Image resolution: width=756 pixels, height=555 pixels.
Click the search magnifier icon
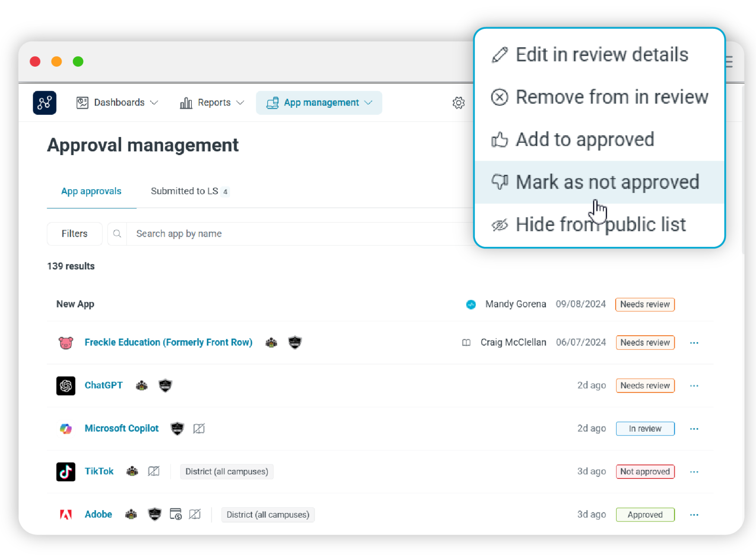pyautogui.click(x=117, y=234)
